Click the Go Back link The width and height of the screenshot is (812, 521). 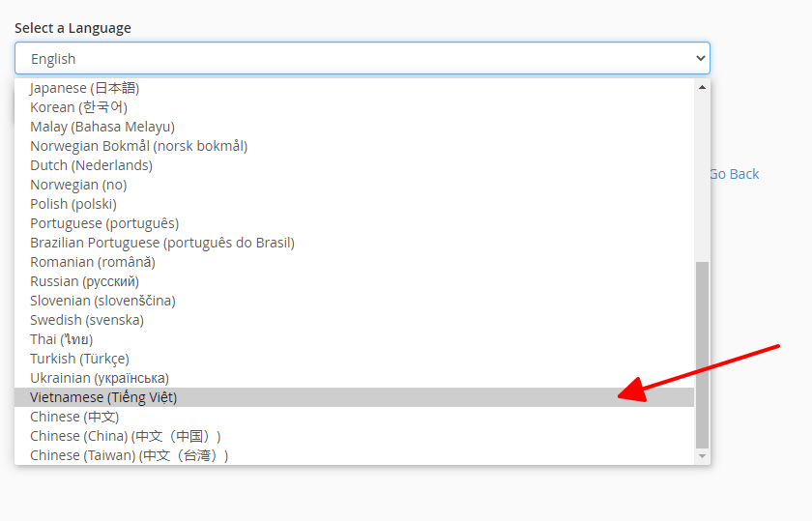click(734, 174)
